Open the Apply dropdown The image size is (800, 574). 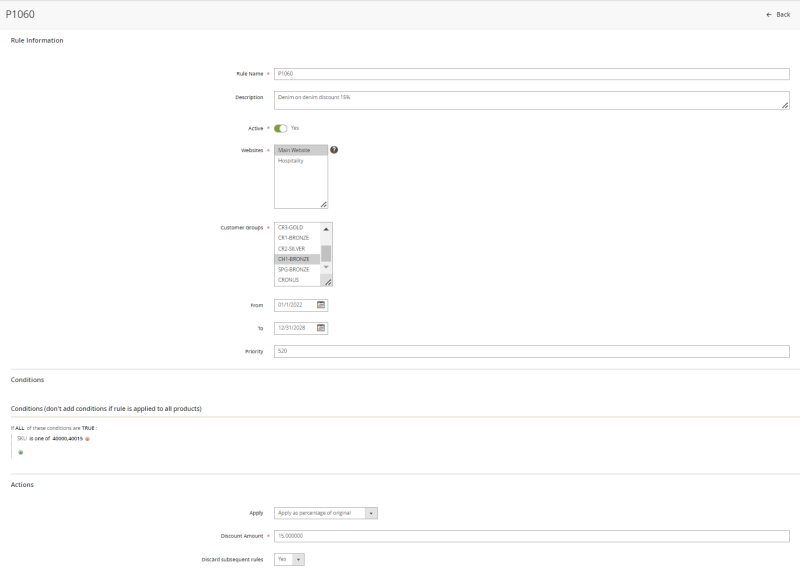coord(326,513)
